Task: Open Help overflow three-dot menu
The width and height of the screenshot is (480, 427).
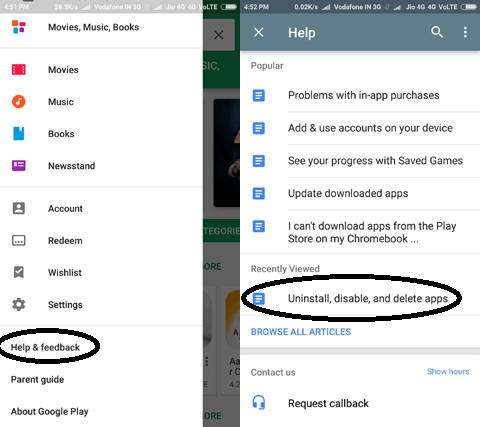Action: 465,32
